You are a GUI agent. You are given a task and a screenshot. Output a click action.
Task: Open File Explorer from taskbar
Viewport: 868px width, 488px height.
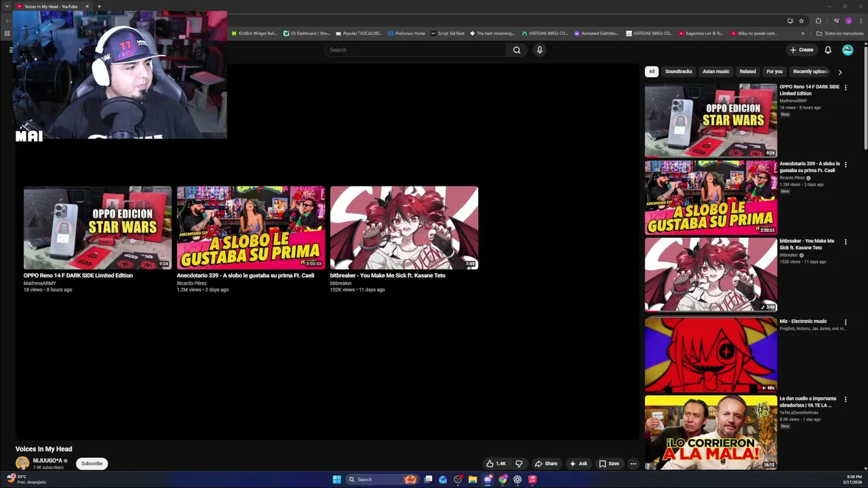[x=473, y=479]
